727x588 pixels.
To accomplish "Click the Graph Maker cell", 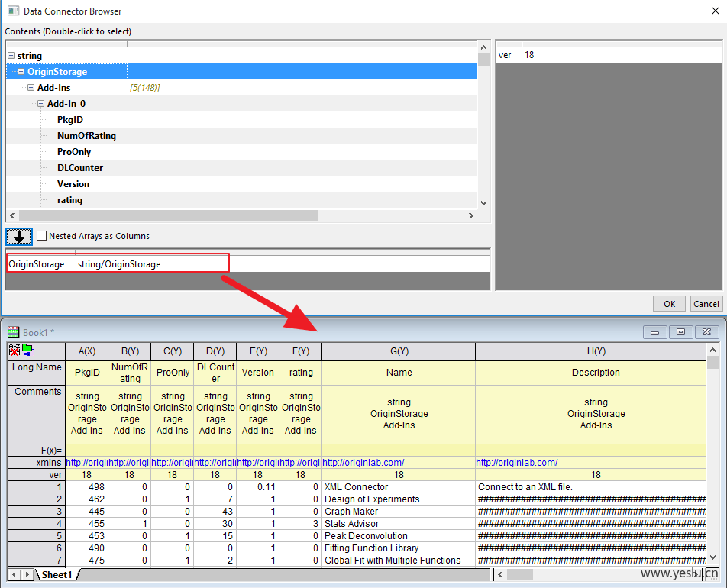I will coord(399,512).
